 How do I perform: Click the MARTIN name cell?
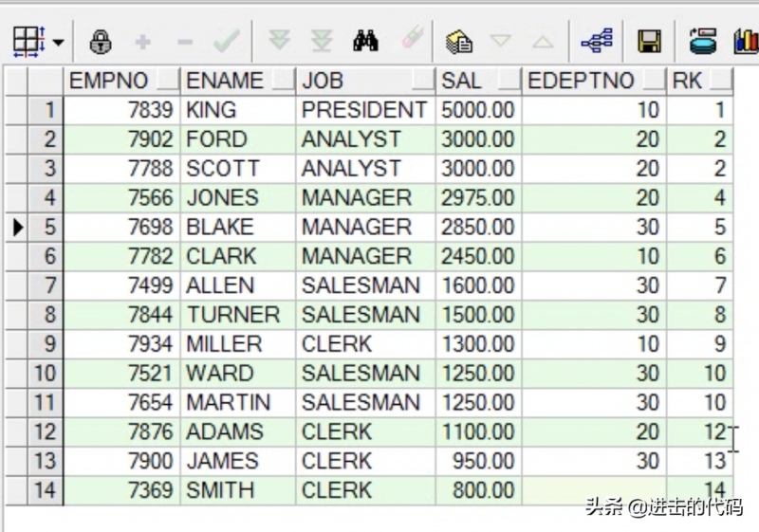238,402
